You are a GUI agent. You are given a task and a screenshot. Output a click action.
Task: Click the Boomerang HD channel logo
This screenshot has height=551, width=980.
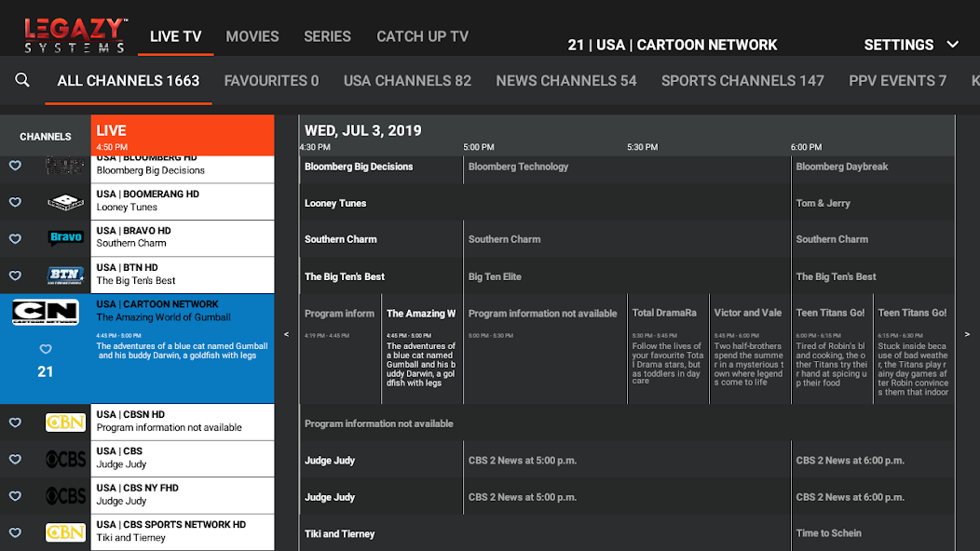[66, 202]
